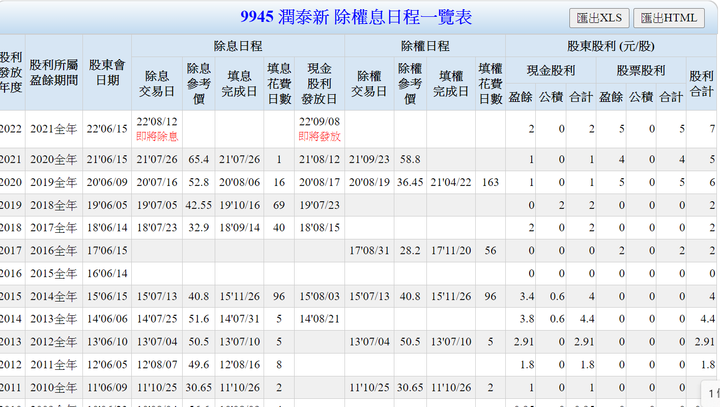Click the 匯出XLS export button
The image size is (720, 407).
tap(599, 18)
